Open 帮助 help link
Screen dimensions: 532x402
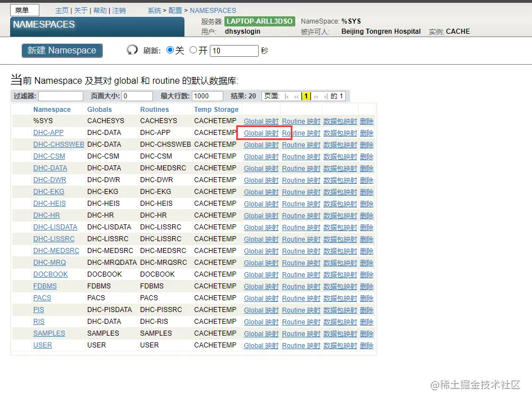pos(100,11)
